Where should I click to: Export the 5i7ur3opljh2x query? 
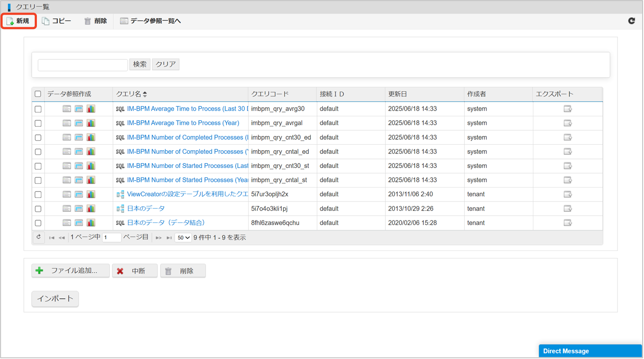568,194
